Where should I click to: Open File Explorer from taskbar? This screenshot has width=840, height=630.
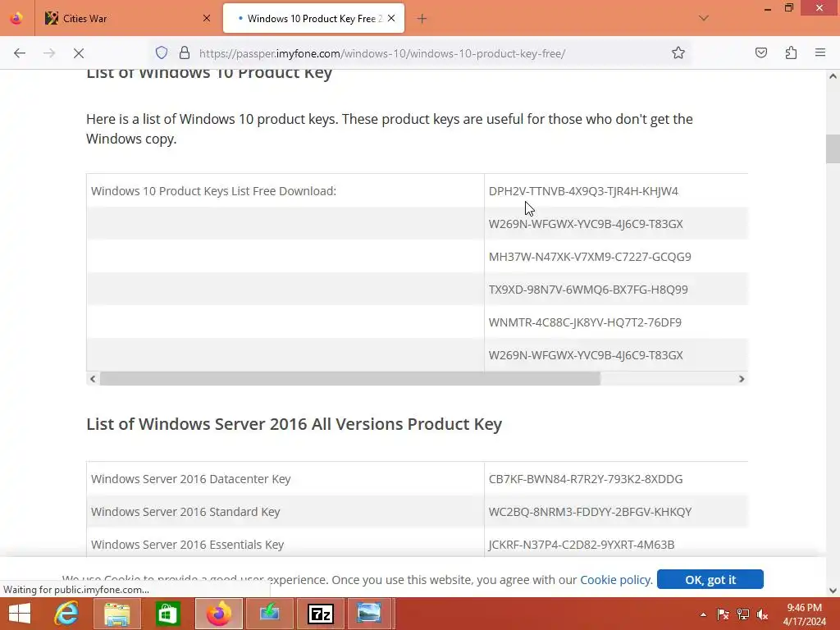coord(116,614)
